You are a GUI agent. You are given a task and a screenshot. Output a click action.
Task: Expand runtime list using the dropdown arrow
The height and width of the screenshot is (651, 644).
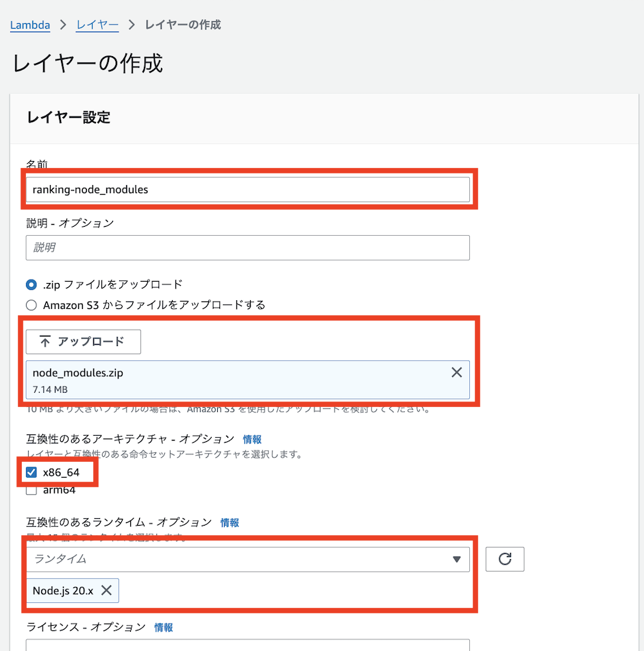coord(457,559)
